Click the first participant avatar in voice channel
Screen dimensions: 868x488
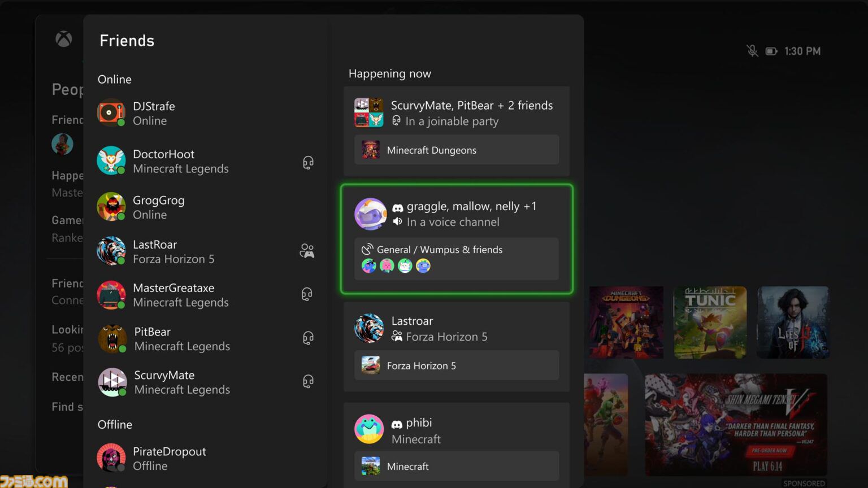tap(368, 265)
